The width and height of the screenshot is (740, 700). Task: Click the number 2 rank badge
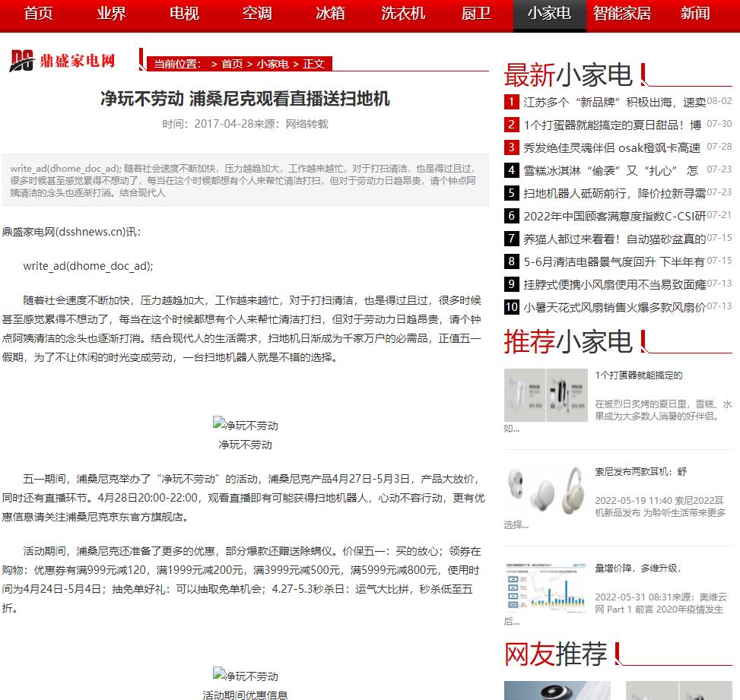tap(512, 125)
